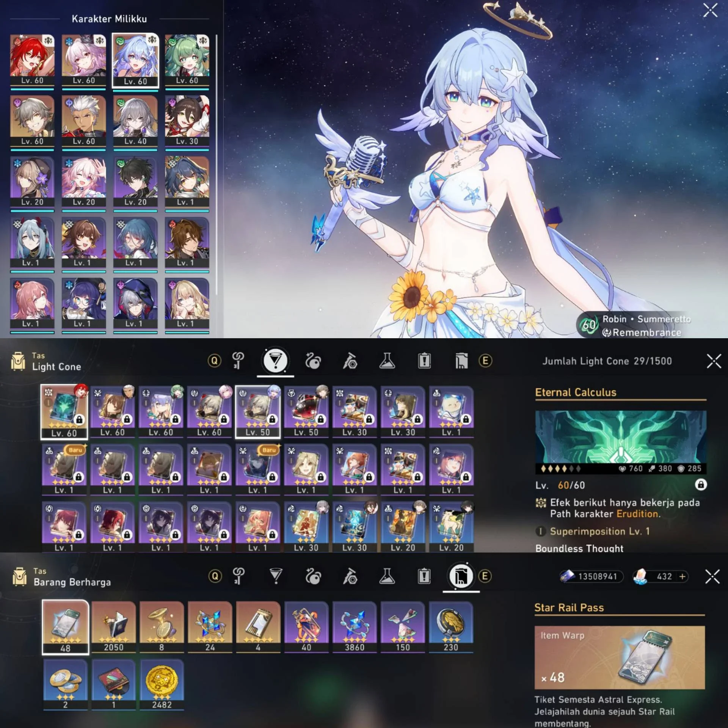Open Upgrade Materials key tab in Light Cone bag
728x728 pixels.
(x=238, y=361)
